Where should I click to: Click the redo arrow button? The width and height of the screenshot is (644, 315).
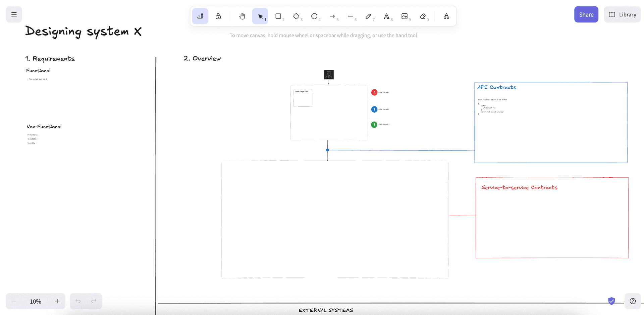[x=94, y=301]
